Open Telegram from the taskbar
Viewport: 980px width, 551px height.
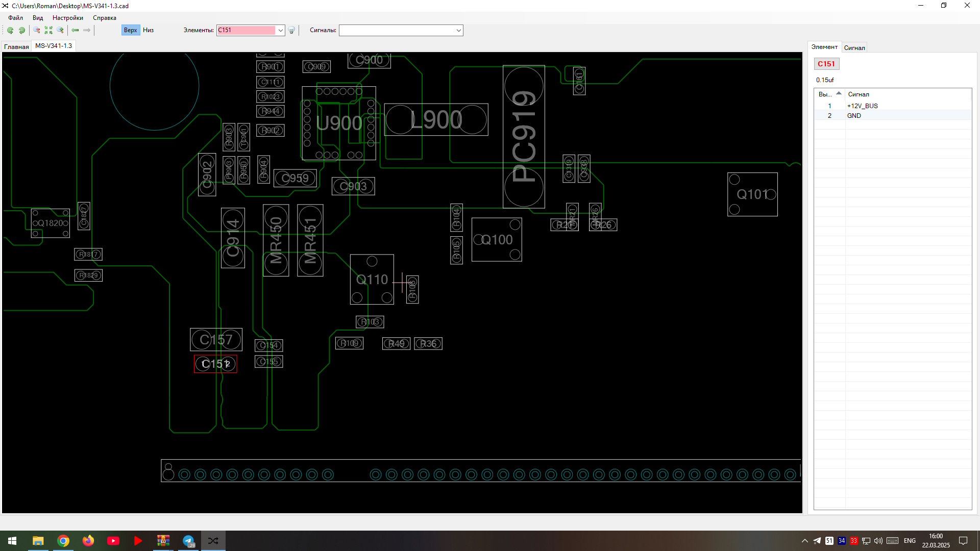[188, 541]
